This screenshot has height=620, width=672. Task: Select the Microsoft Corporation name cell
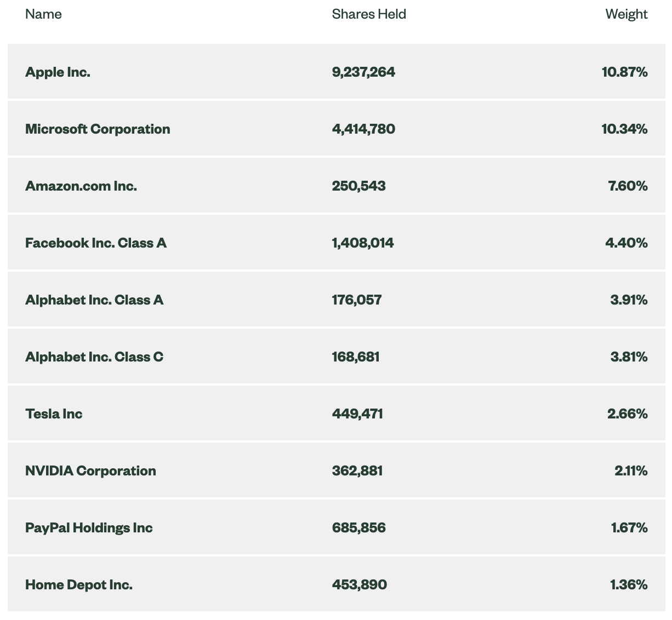[x=98, y=129]
